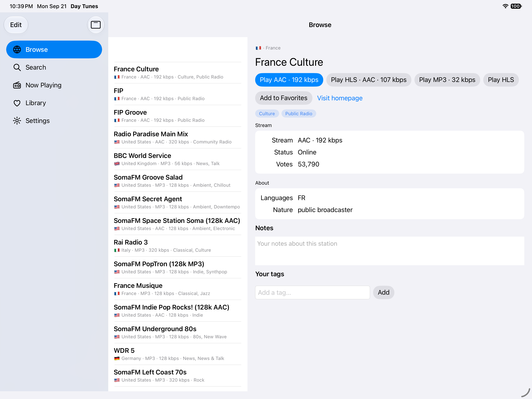Click the Add tag button
Viewport: 532px width, 399px height.
[383, 292]
